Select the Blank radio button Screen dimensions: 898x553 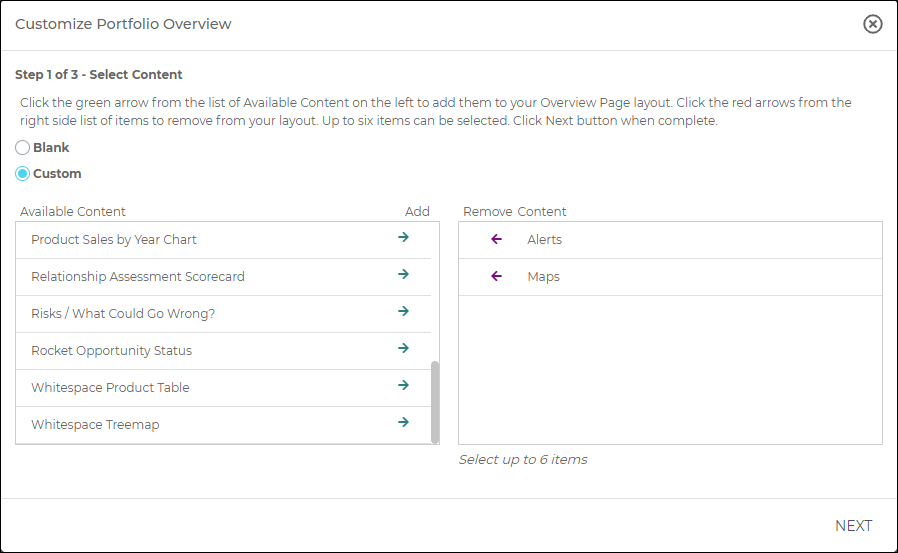click(23, 148)
